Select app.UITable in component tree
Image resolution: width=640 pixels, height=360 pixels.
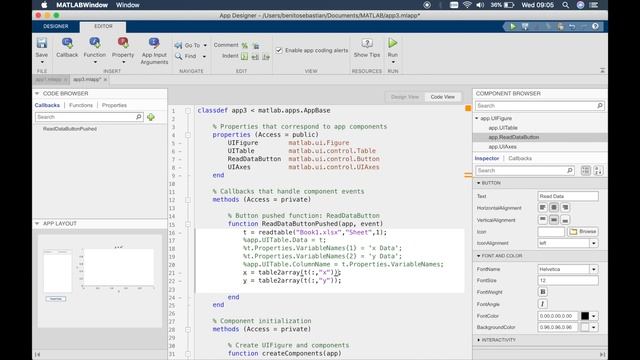pos(502,128)
